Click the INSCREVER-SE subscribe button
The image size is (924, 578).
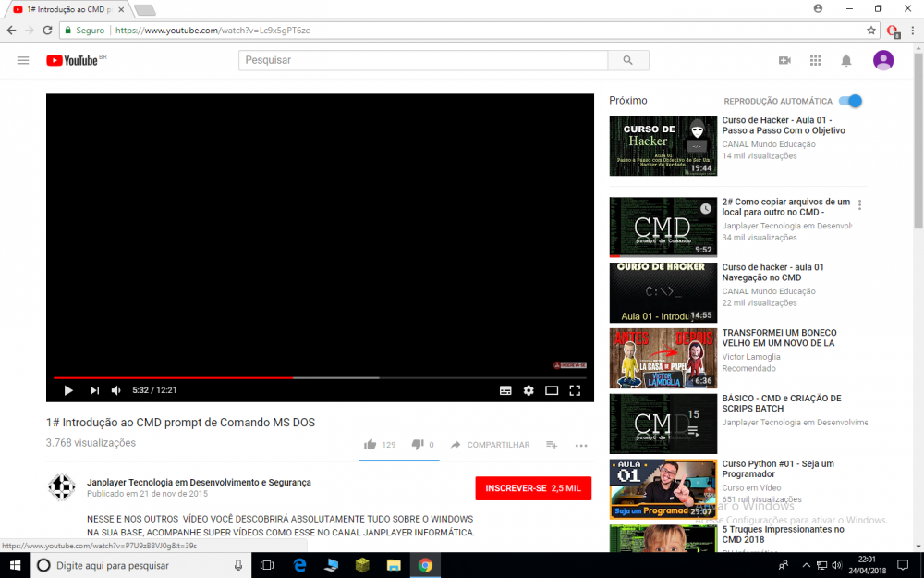point(533,488)
